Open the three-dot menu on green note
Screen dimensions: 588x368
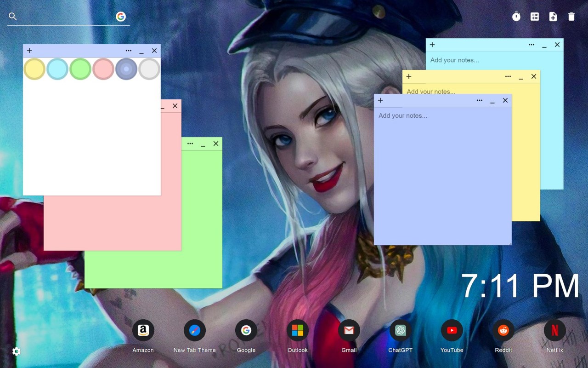click(190, 144)
